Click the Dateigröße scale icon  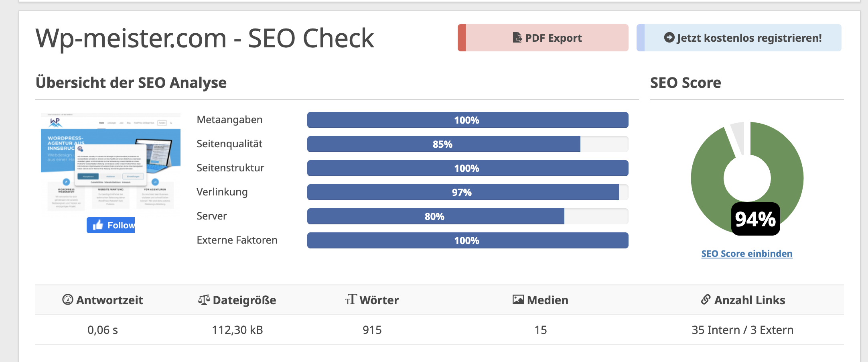(204, 300)
